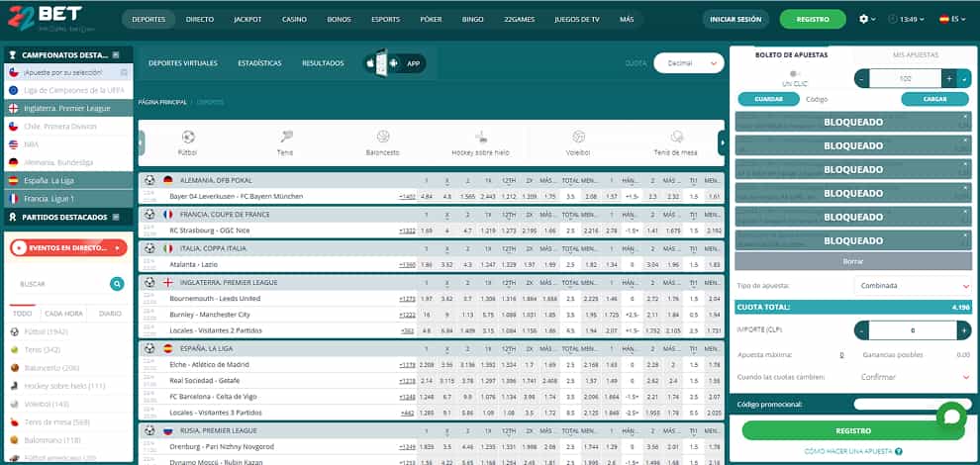Click the soccer ball icon for España La Liga header
980x465 pixels.
pyautogui.click(x=149, y=348)
